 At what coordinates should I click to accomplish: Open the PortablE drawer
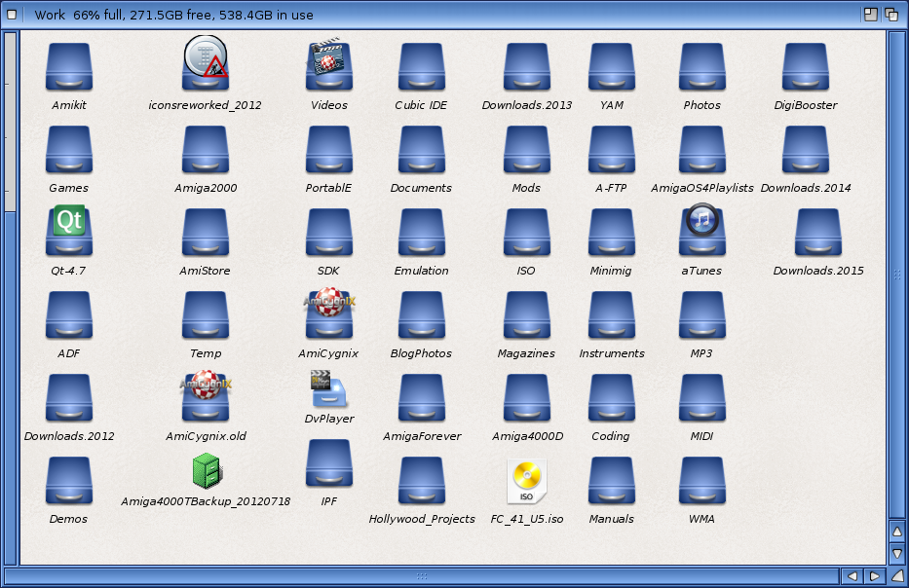(x=328, y=150)
